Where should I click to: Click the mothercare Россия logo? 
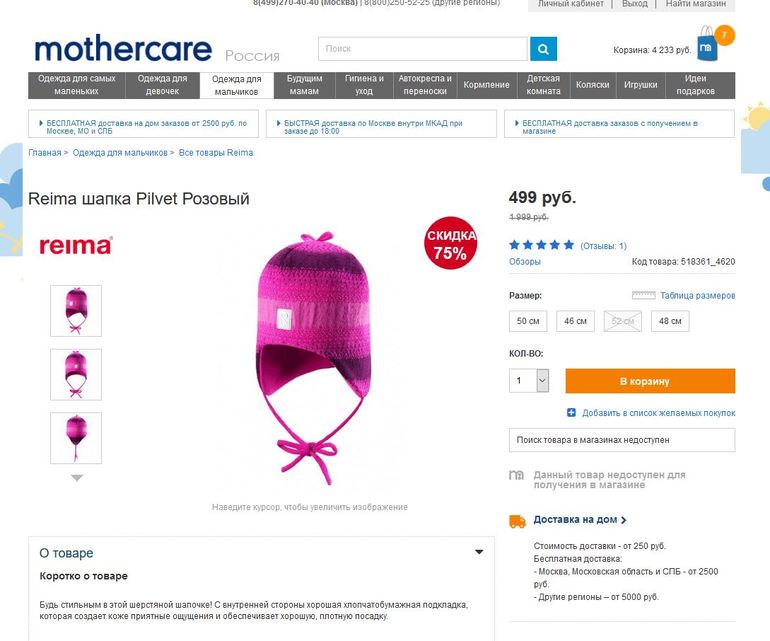click(x=157, y=50)
